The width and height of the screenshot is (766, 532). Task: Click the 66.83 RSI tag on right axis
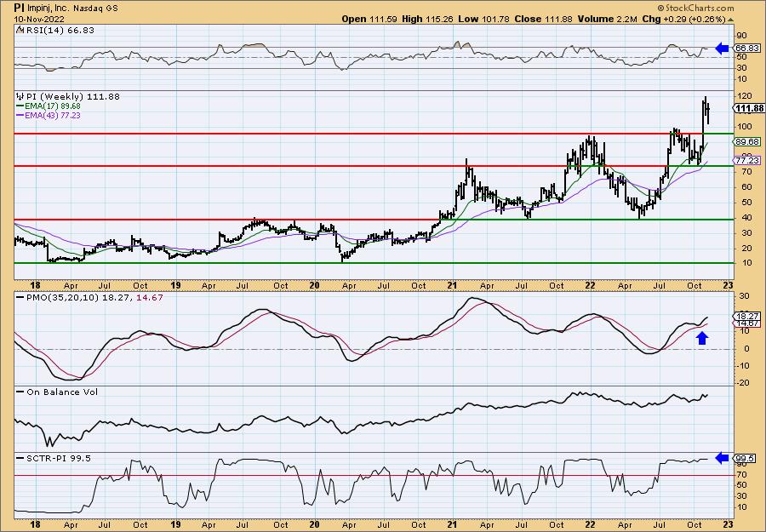coord(747,48)
